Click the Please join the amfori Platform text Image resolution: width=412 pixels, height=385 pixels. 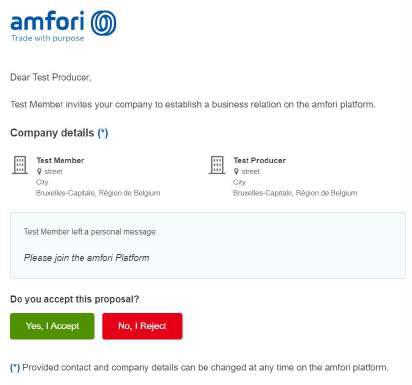(87, 258)
